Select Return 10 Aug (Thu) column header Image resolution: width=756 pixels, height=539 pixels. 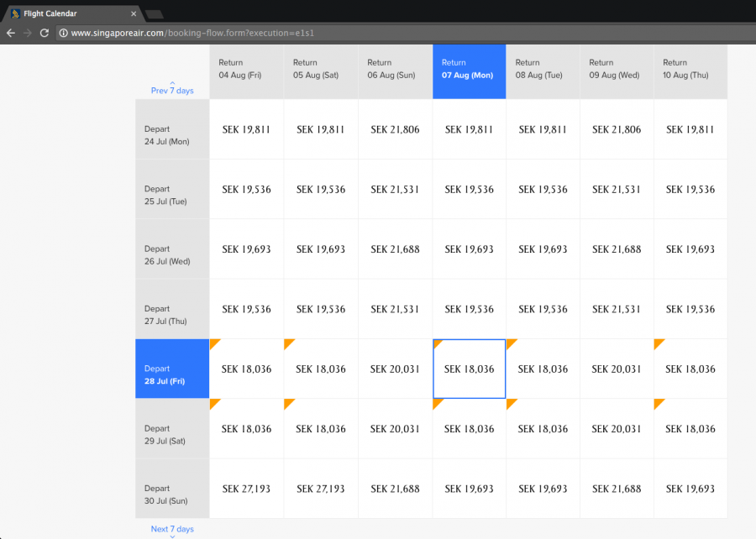click(x=690, y=71)
